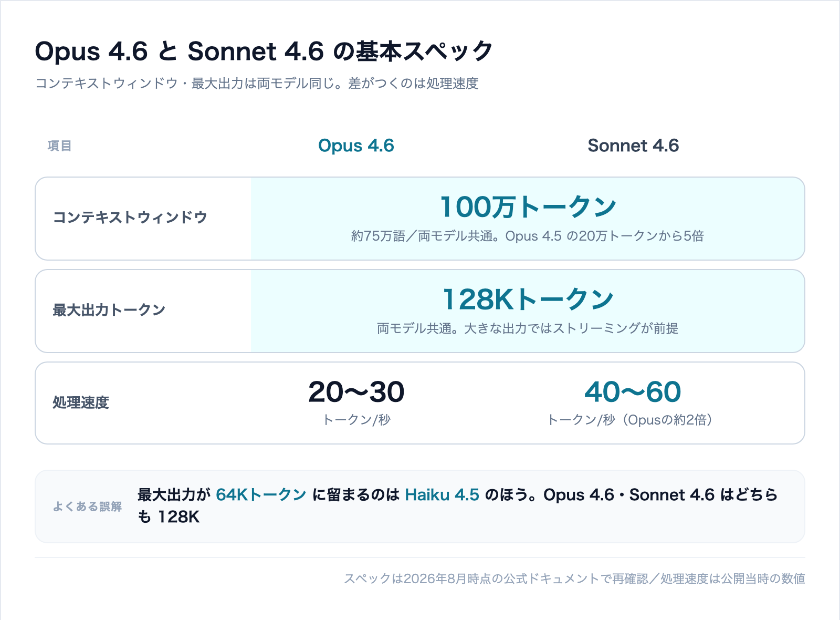Click the 約75万語 context description text

[528, 236]
